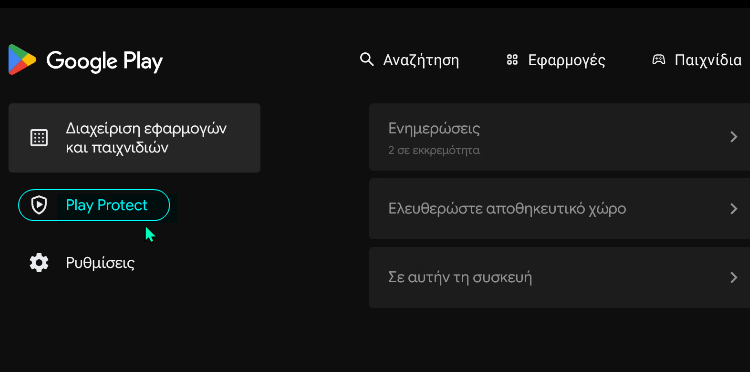Expand the Ενημερώσεις row chevron
The image size is (750, 372).
pyautogui.click(x=734, y=137)
